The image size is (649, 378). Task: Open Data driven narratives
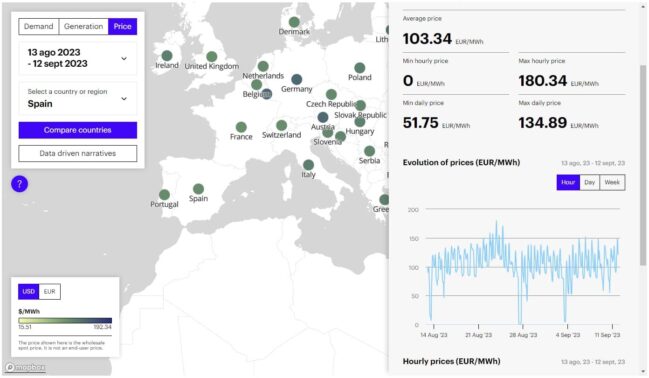(x=78, y=153)
